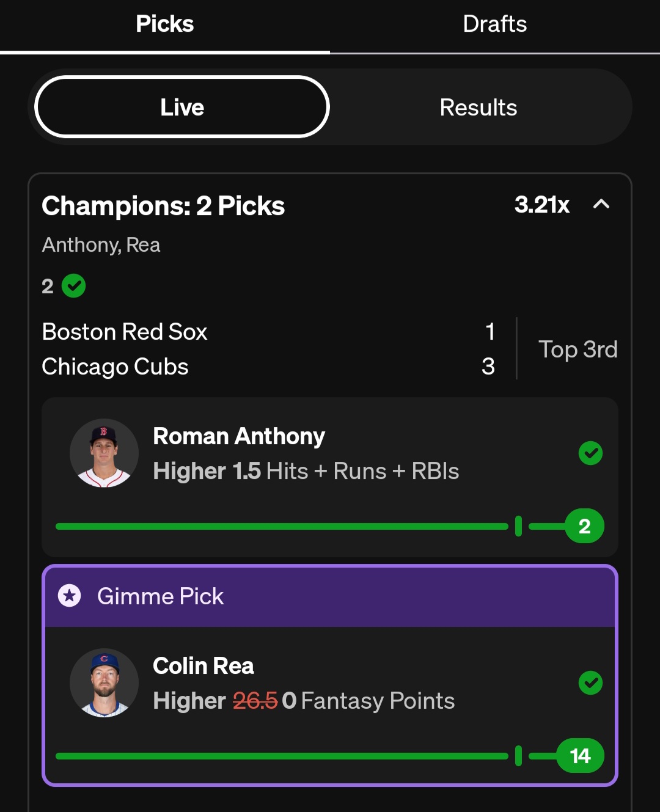Click Colin Rea's green checkmark icon

coord(590,683)
